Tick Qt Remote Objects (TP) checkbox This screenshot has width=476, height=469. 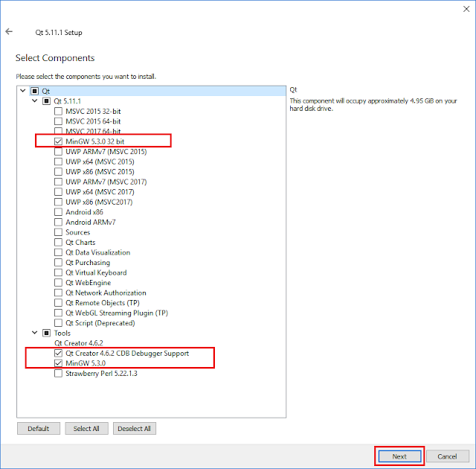[58, 302]
